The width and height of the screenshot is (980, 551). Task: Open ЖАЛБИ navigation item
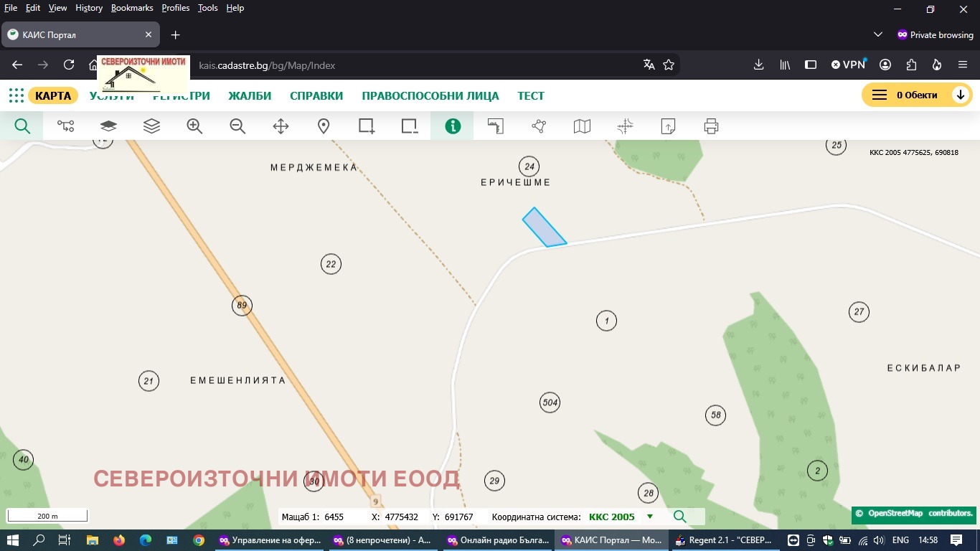coord(250,95)
